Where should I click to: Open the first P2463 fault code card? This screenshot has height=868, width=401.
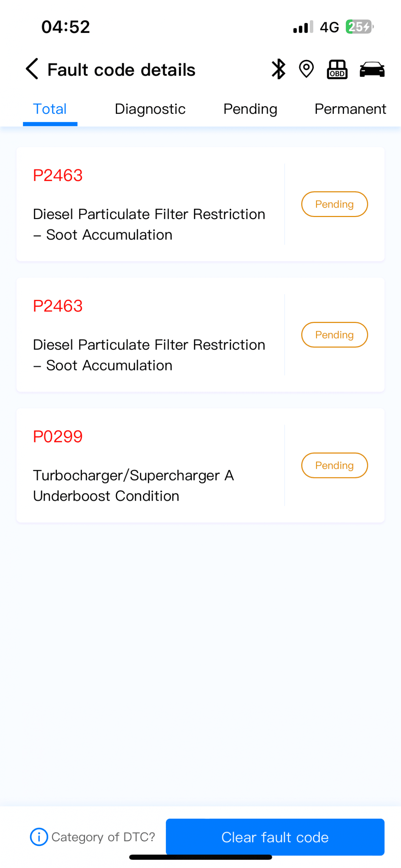pyautogui.click(x=149, y=204)
